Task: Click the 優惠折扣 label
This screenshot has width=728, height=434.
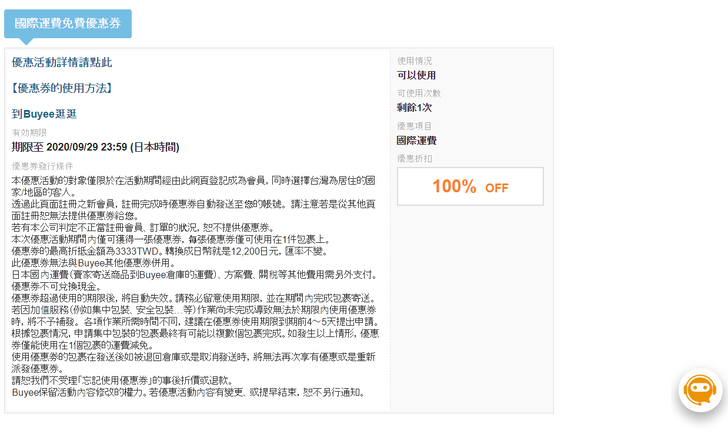Action: pos(415,159)
